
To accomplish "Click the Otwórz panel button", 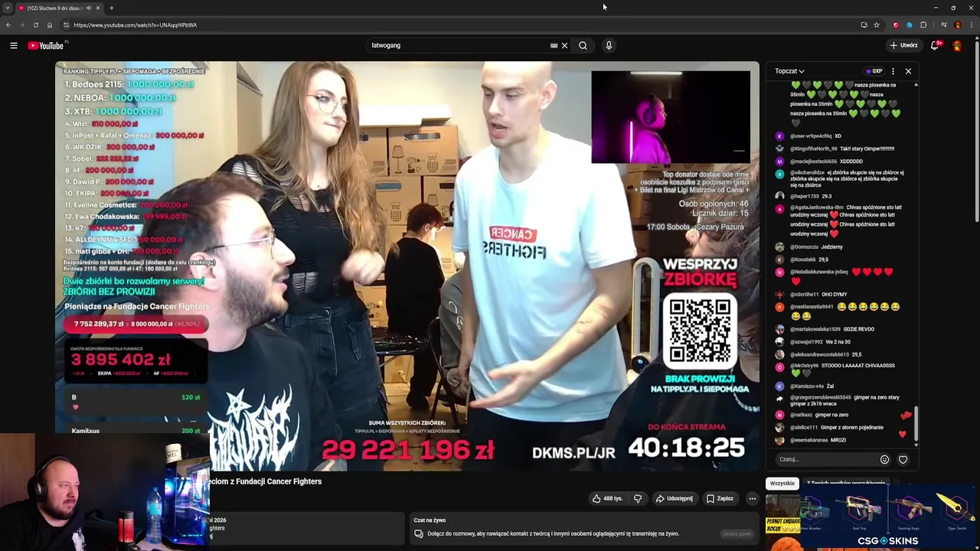I will pos(737,533).
